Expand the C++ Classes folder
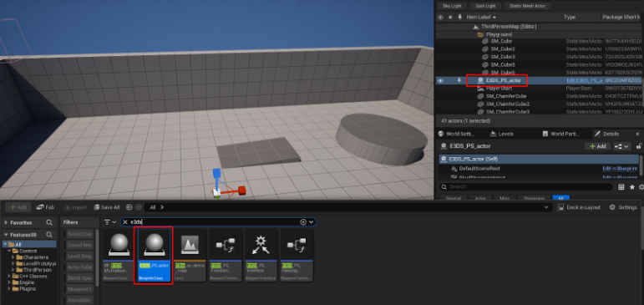Viewport: 644px width, 305px height. (9, 277)
